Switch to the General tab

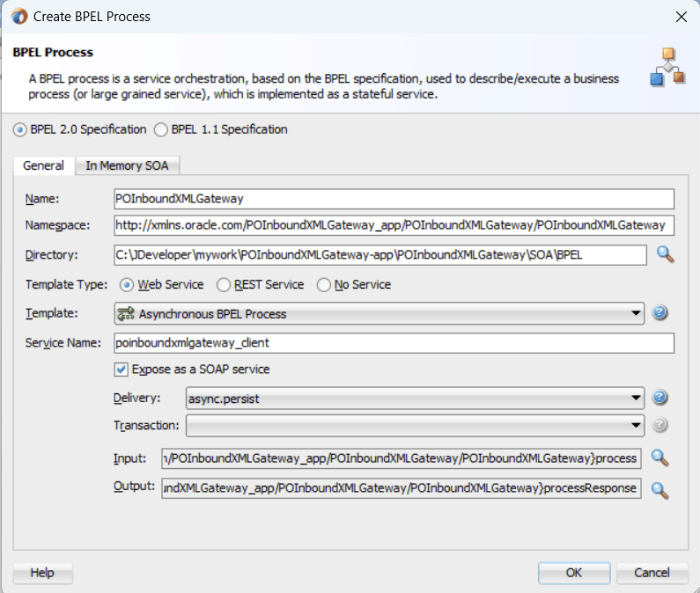pyautogui.click(x=43, y=165)
